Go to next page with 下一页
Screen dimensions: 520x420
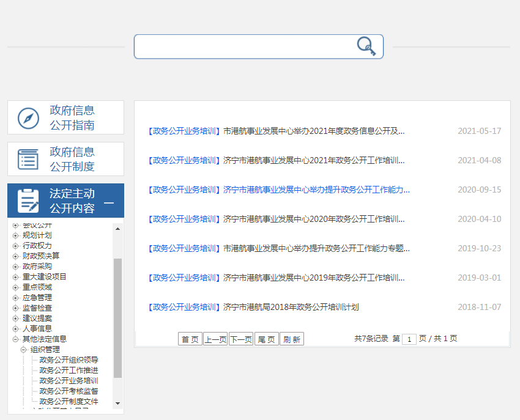pyautogui.click(x=240, y=339)
